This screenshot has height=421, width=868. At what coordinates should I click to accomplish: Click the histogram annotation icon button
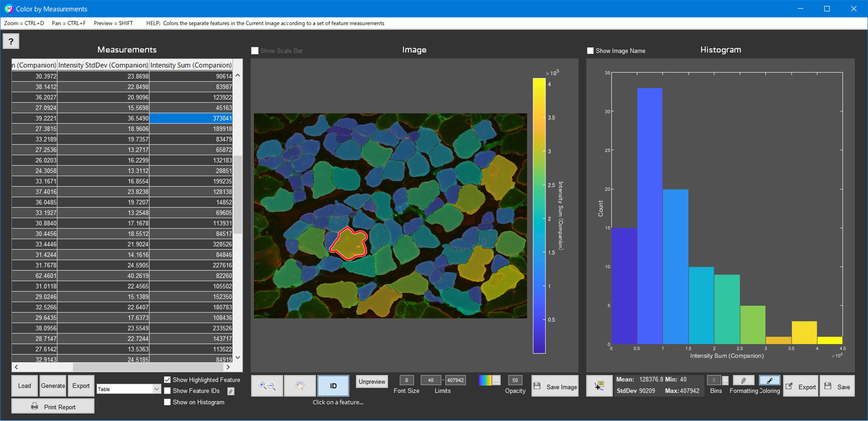click(x=599, y=386)
